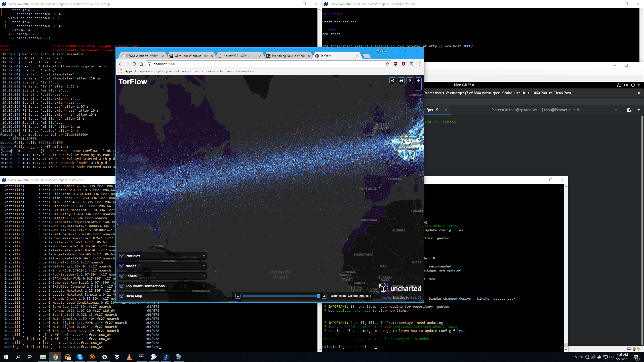Step the date forward with the timeline plus button
Viewport: 644px width, 362px height.
pyautogui.click(x=324, y=296)
